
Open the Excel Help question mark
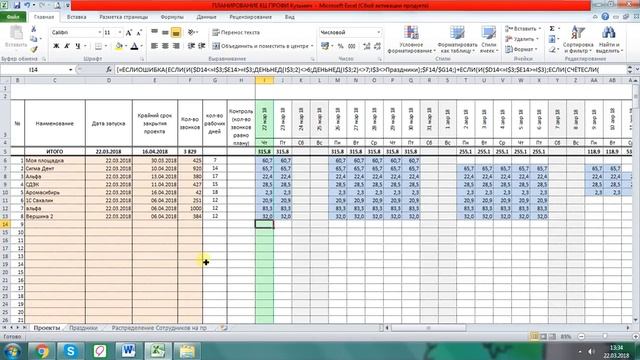click(x=605, y=17)
